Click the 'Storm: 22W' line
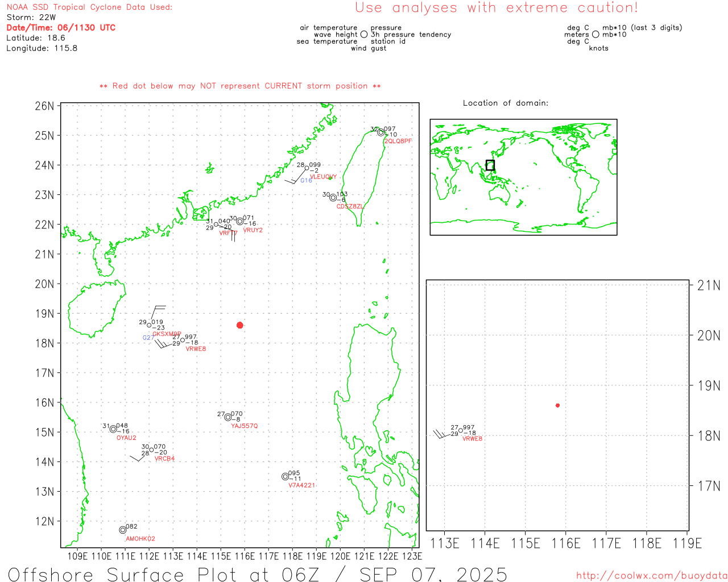Image resolution: width=728 pixels, height=582 pixels. (31, 18)
